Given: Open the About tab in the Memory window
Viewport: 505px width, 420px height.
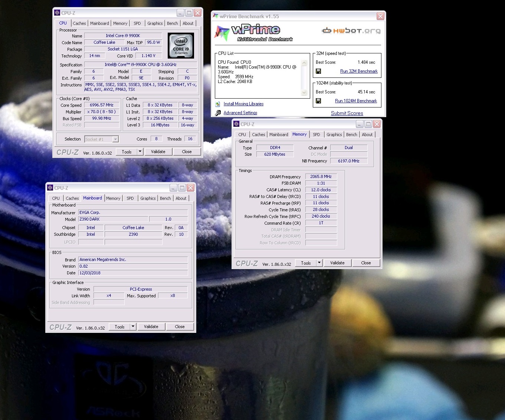Looking at the screenshot, I should click(x=367, y=134).
